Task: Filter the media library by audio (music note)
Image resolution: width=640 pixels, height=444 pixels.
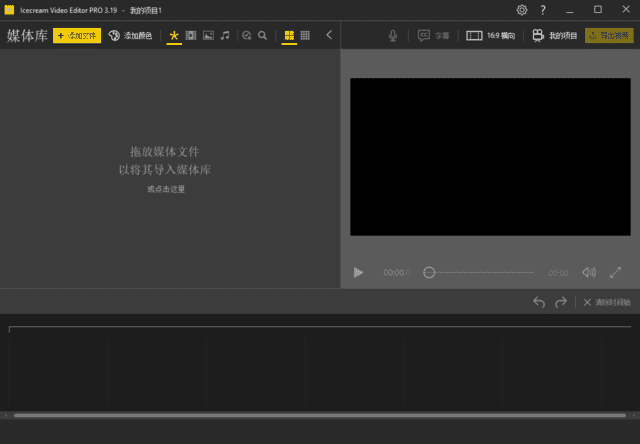Action: (225, 35)
